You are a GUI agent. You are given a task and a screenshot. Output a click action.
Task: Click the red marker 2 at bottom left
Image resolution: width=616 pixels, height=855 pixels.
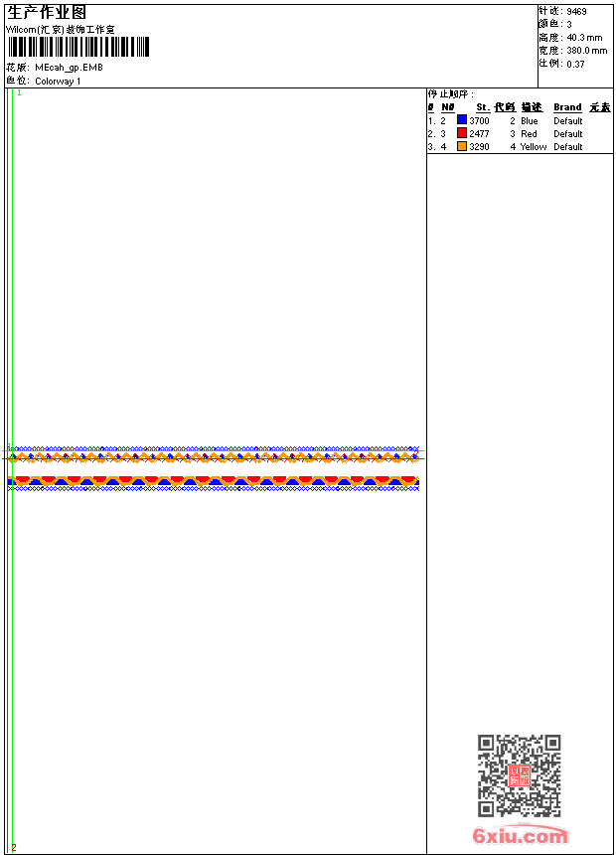click(x=14, y=847)
